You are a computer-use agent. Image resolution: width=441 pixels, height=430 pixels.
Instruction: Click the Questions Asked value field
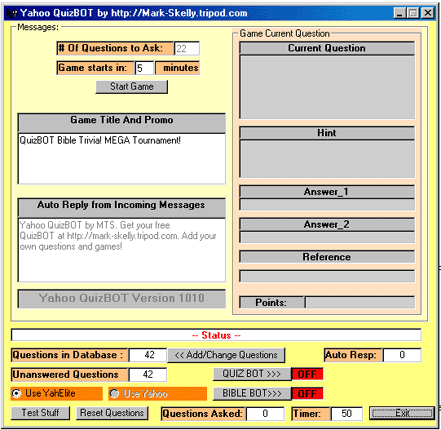tap(265, 414)
